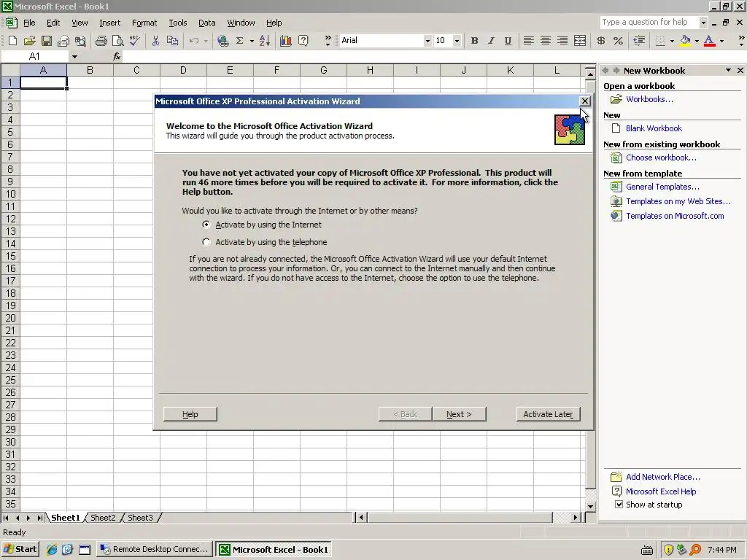The width and height of the screenshot is (747, 560).
Task: Open the New Workbook task pane dropdown
Action: [x=728, y=70]
